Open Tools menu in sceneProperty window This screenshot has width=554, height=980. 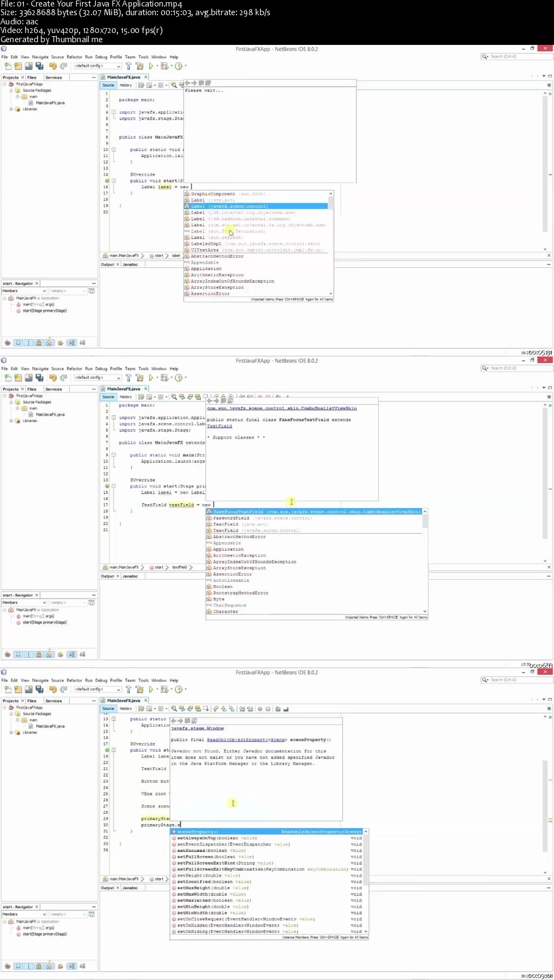[143, 680]
